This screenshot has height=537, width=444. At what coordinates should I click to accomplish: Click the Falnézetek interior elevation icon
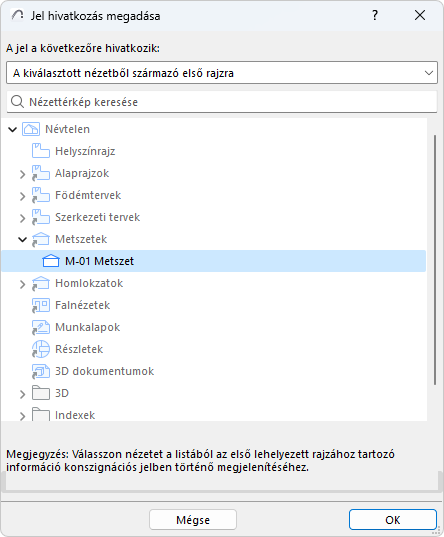pyautogui.click(x=40, y=305)
